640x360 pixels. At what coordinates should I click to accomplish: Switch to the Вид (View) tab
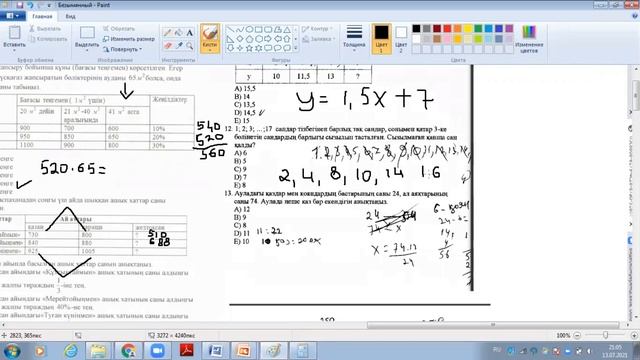[71, 16]
